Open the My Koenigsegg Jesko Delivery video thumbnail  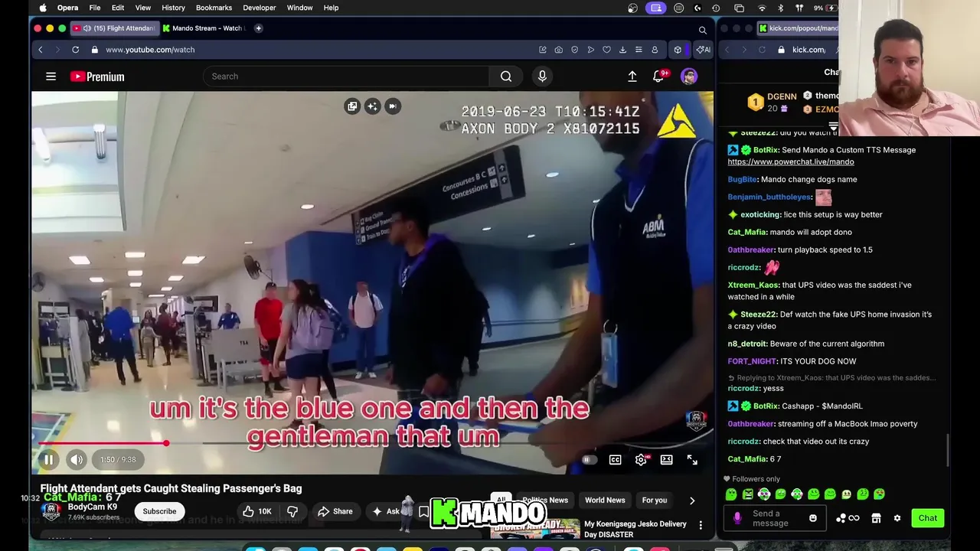click(x=535, y=529)
